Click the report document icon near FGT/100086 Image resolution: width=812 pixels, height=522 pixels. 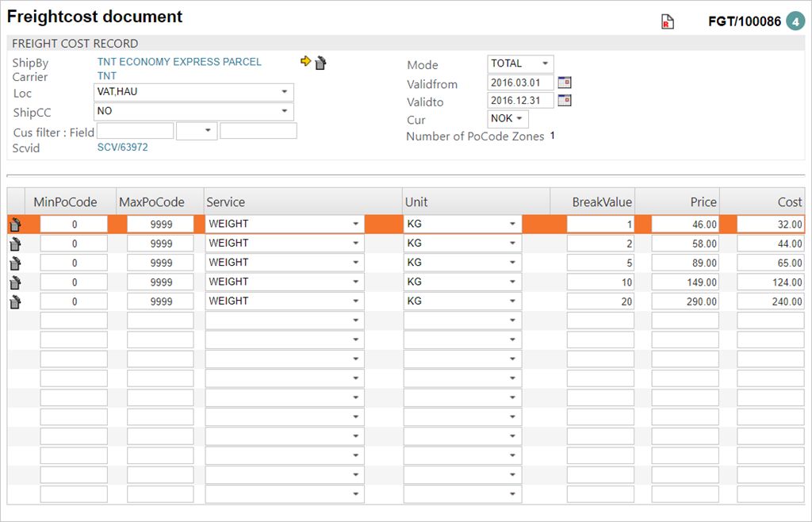pyautogui.click(x=667, y=22)
